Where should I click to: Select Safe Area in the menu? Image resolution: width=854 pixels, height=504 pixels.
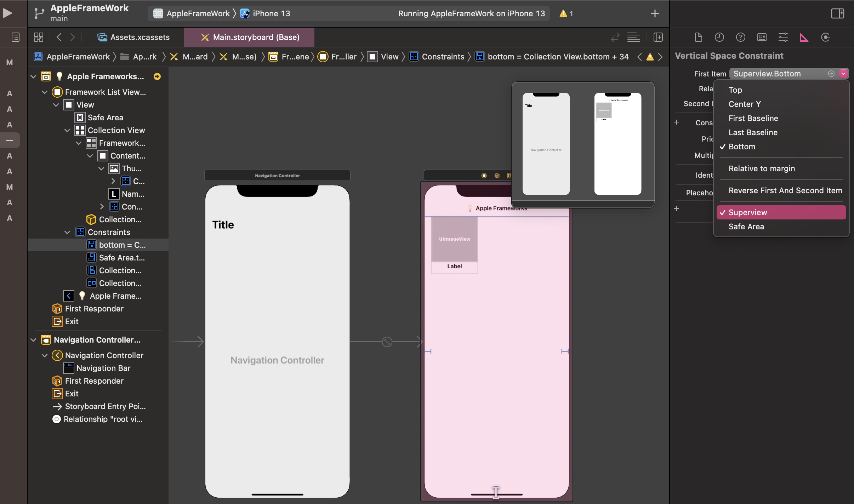[x=746, y=227]
